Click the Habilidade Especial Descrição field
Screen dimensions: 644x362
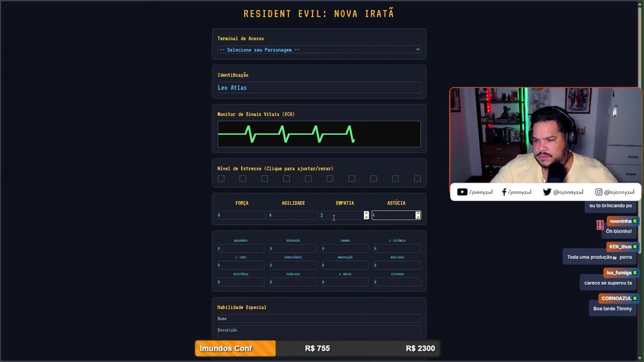[x=319, y=333]
